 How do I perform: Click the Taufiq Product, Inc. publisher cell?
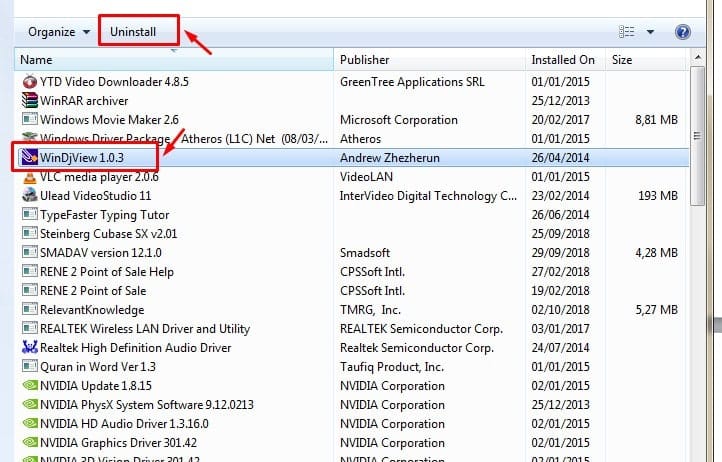[x=392, y=367]
